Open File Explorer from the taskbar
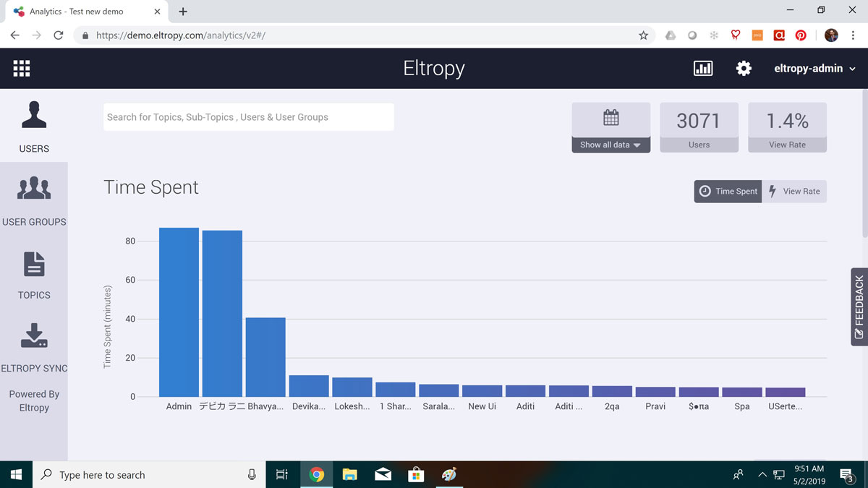 click(350, 475)
